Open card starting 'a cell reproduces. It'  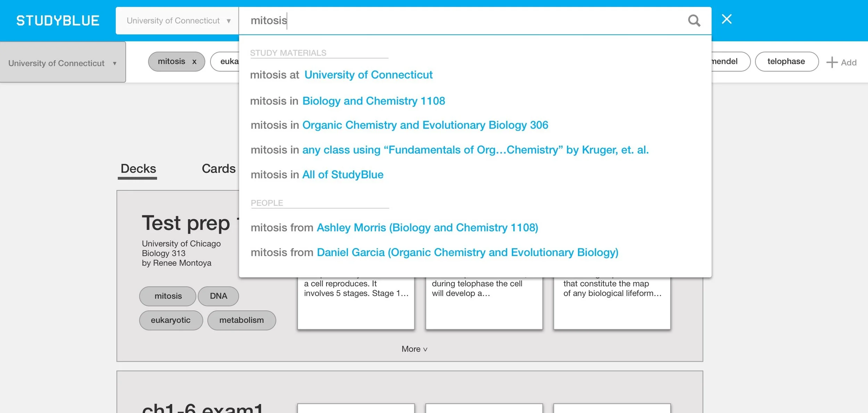point(356,303)
